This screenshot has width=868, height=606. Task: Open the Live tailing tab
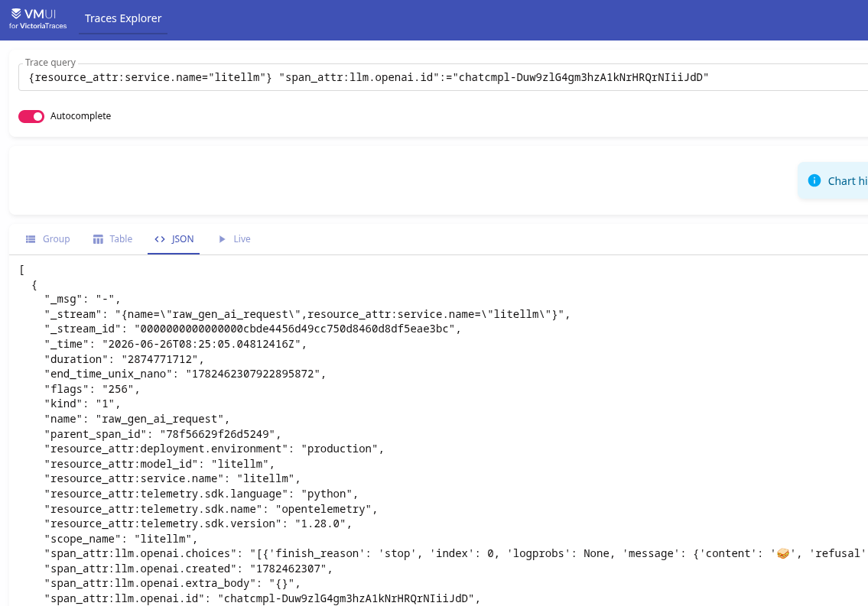tap(235, 239)
